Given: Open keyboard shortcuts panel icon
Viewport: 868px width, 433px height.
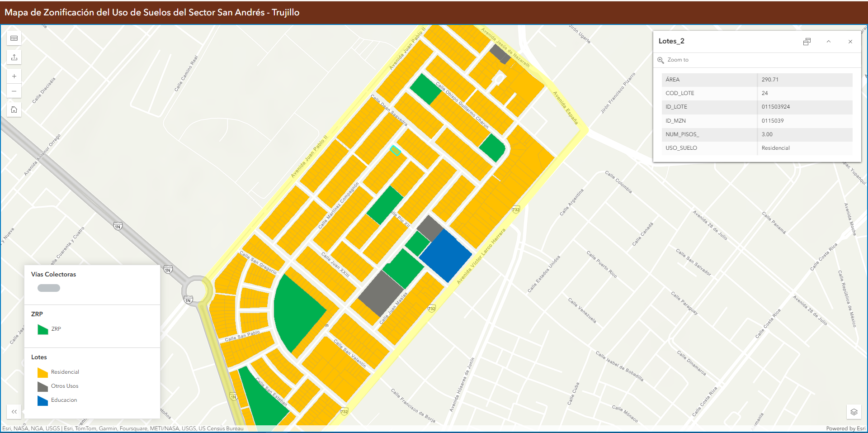Looking at the screenshot, I should click(14, 38).
